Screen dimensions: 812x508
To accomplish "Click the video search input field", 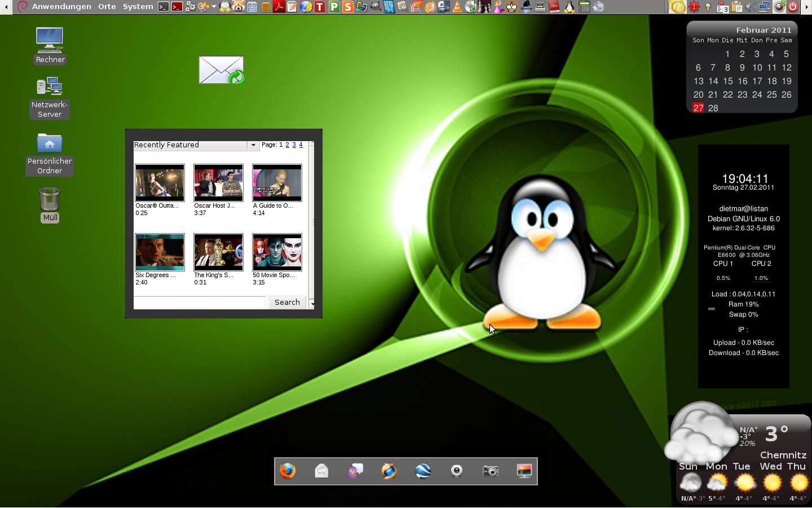I will pos(200,303).
